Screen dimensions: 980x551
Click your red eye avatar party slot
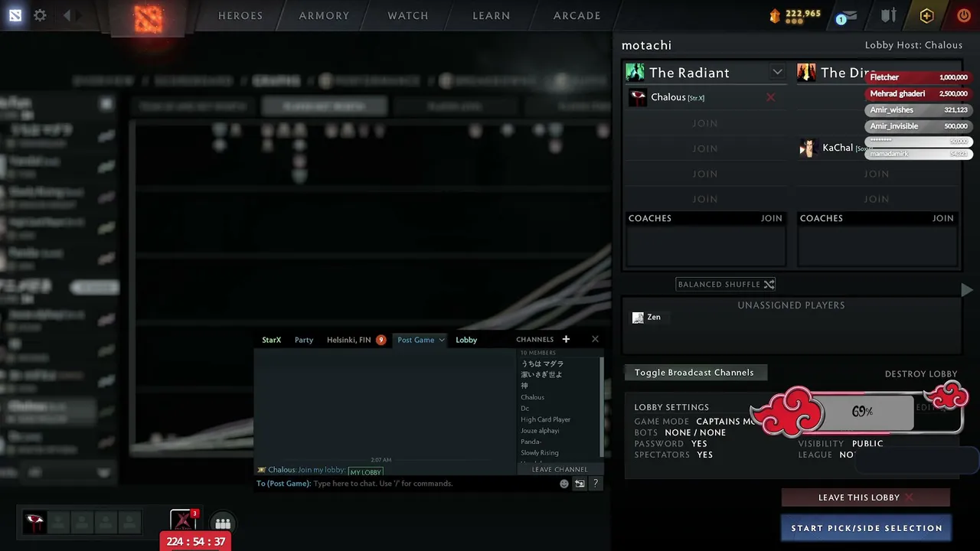(x=35, y=523)
